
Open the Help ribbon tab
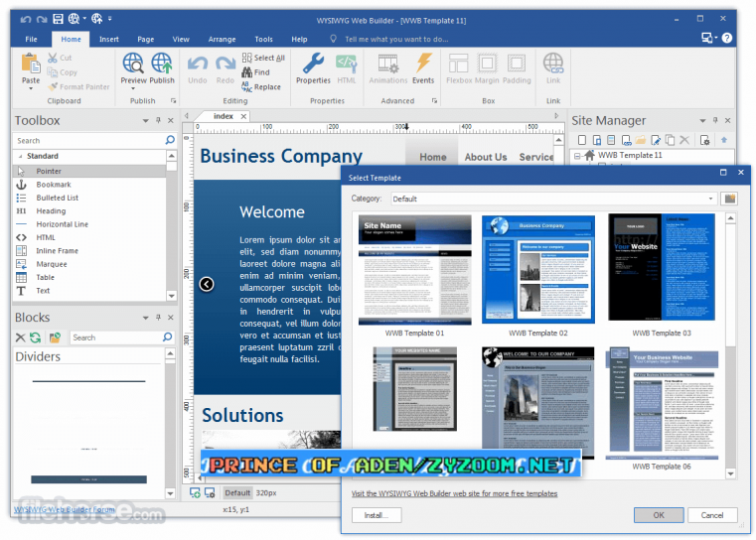click(x=299, y=40)
